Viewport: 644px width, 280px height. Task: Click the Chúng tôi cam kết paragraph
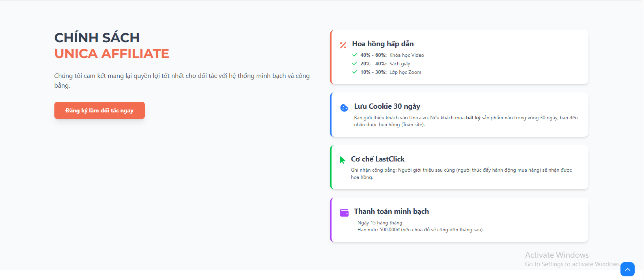point(182,80)
